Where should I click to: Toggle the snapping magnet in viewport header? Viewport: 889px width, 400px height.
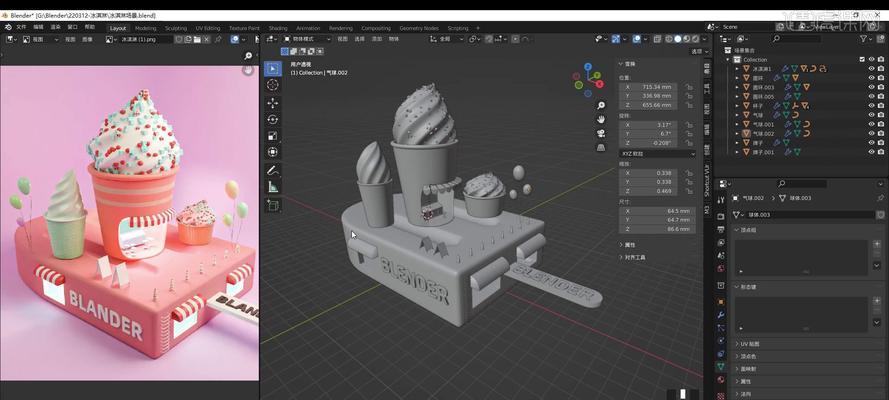[x=489, y=39]
